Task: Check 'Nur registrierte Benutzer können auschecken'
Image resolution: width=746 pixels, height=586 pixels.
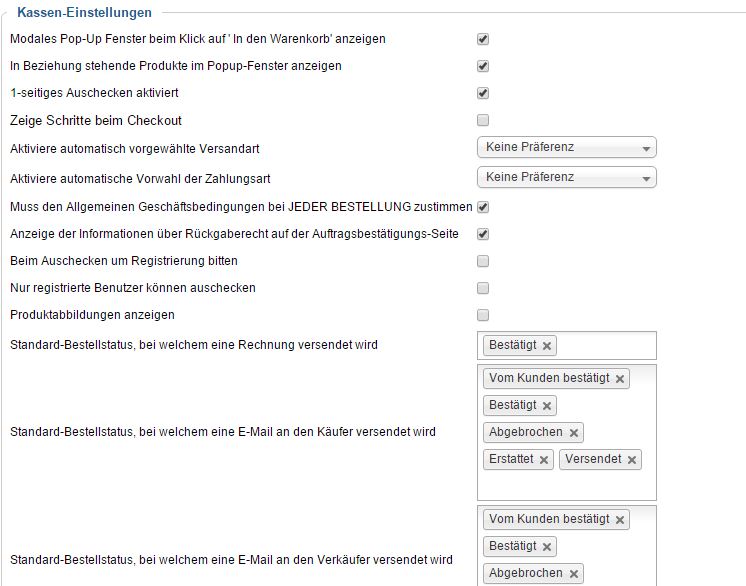Action: pos(483,288)
